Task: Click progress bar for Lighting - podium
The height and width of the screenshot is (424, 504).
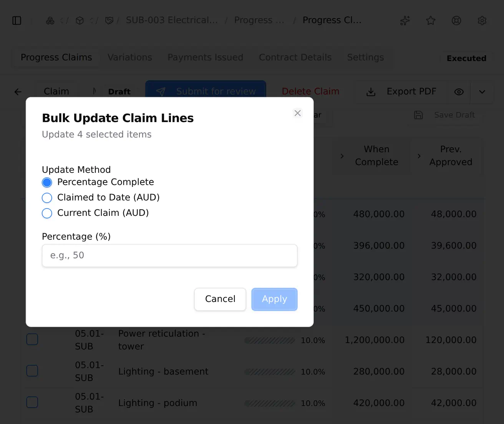Action: [x=270, y=404]
